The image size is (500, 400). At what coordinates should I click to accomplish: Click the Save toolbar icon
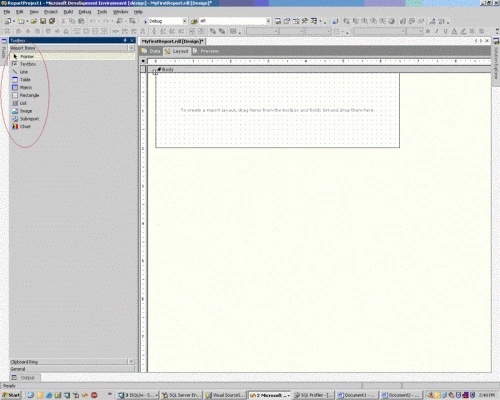click(43, 21)
